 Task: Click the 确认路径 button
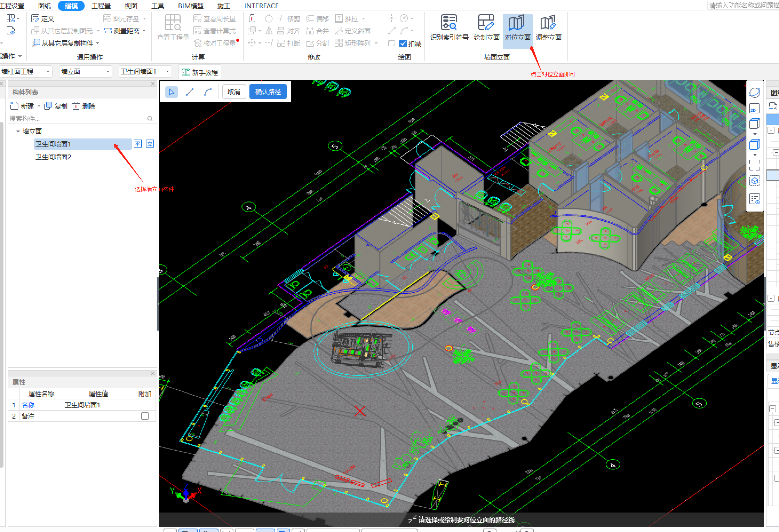coord(268,92)
